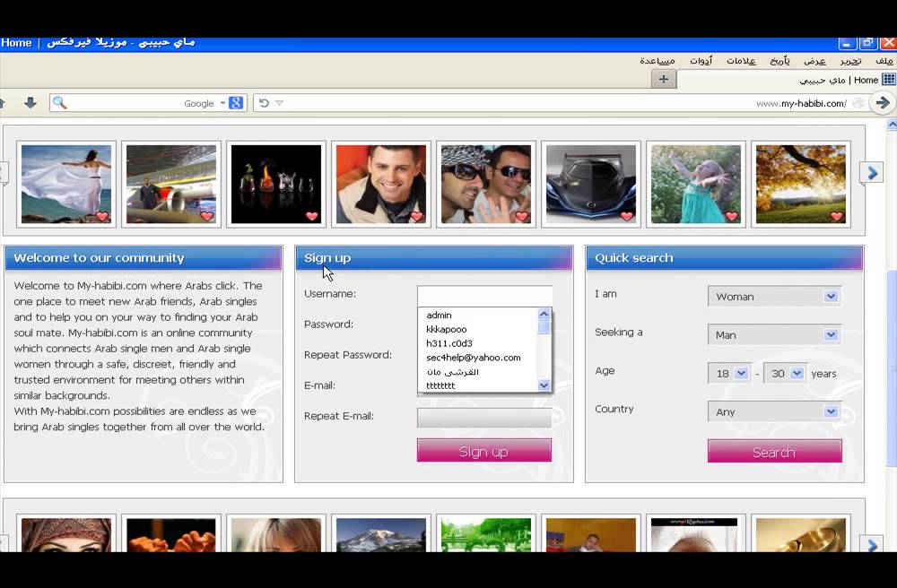
Task: Open the Country Any dropdown
Action: [x=775, y=411]
